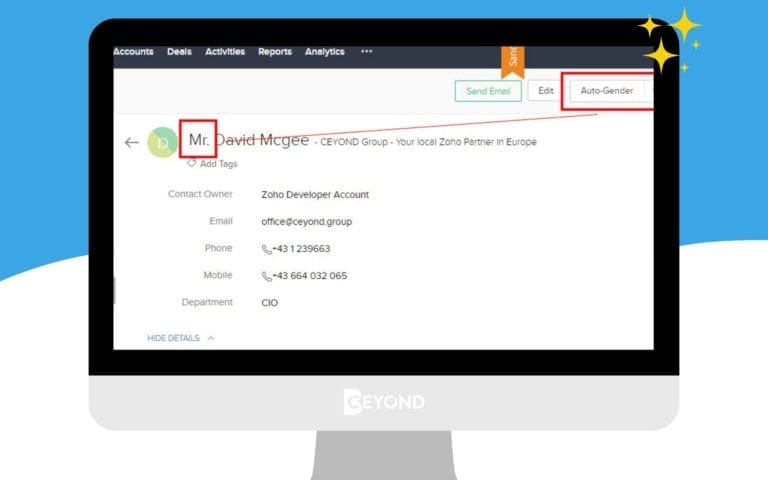The width and height of the screenshot is (768, 480).
Task: Click the mobile number +43 664 032 065
Action: [x=310, y=276]
